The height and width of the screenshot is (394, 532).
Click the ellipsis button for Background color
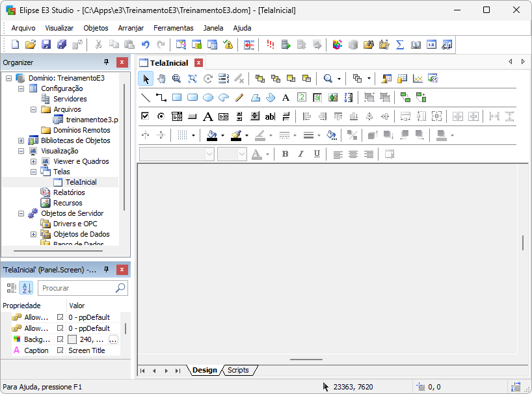point(113,339)
